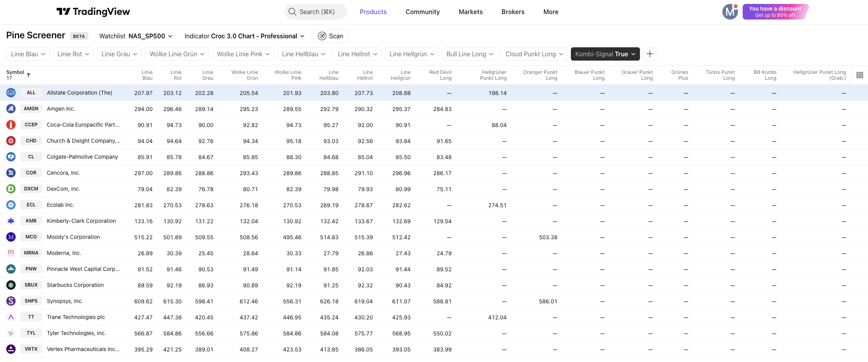This screenshot has height=362, width=868.
Task: Open the Products menu
Action: [373, 12]
